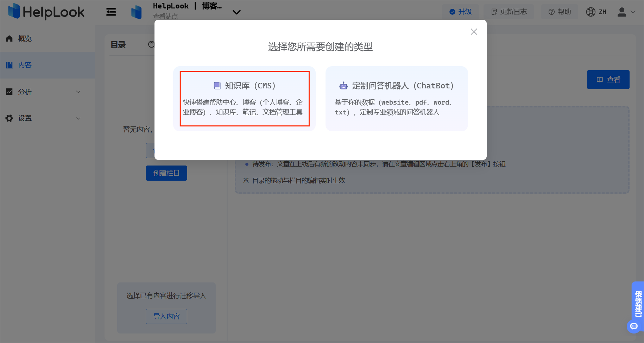The image size is (644, 343).
Task: Choose the 定制问答机器人 (ChatBot) card
Action: 397,99
